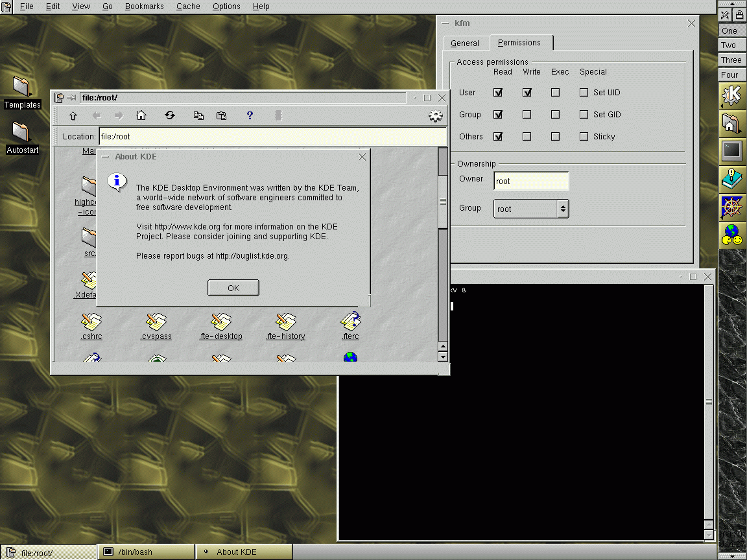Click the Copy icon in kfm toolbar
Screen dimensions: 747x560
[198, 116]
